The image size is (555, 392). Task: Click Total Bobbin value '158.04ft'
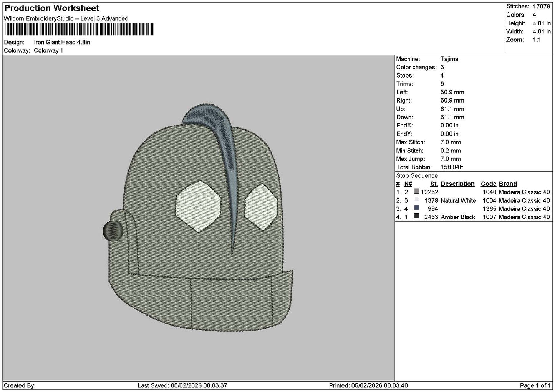(452, 167)
